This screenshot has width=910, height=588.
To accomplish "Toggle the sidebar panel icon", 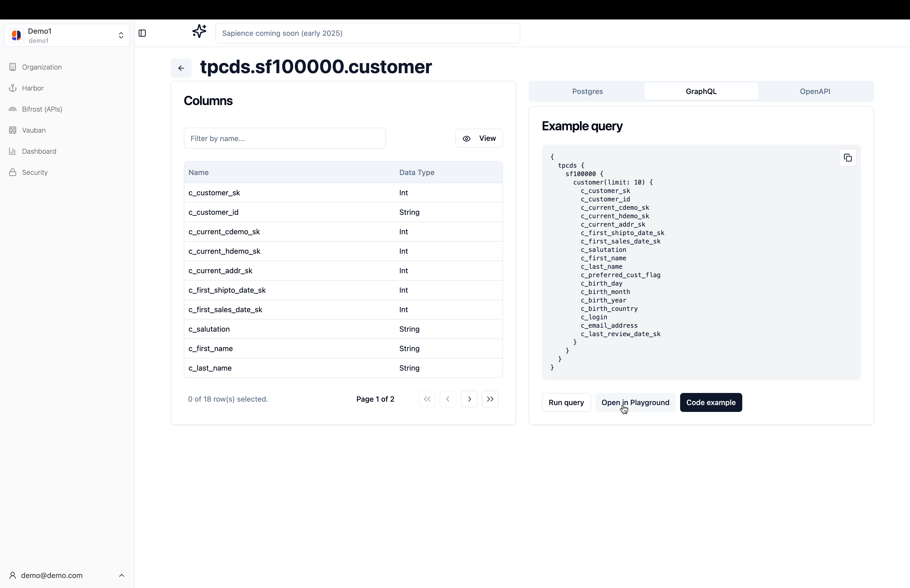I will [x=142, y=33].
